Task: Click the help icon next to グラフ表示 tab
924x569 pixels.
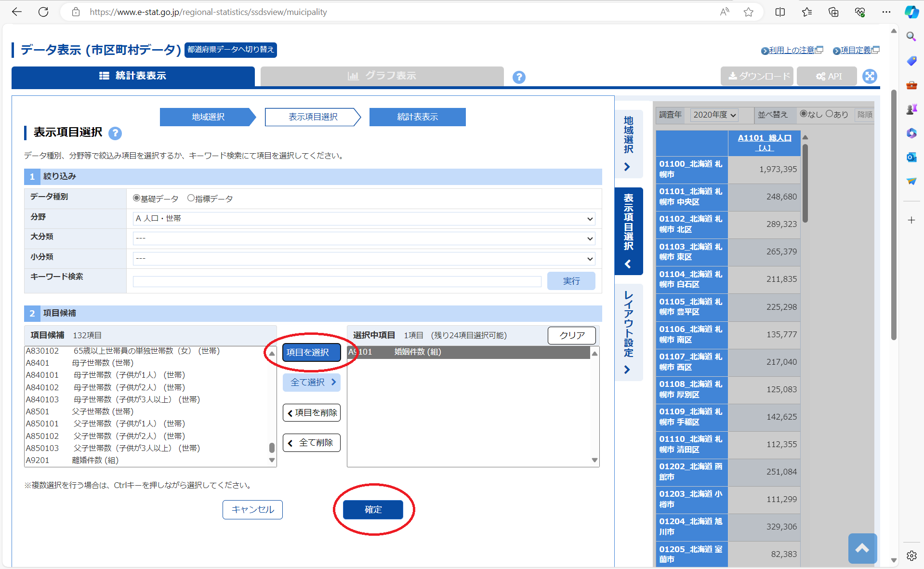Action: tap(519, 77)
